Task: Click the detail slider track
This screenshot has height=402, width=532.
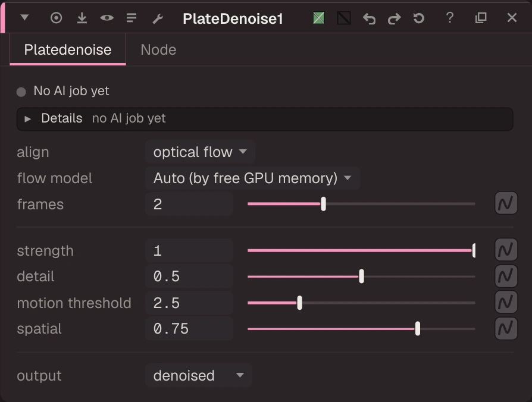Action: tap(361, 277)
